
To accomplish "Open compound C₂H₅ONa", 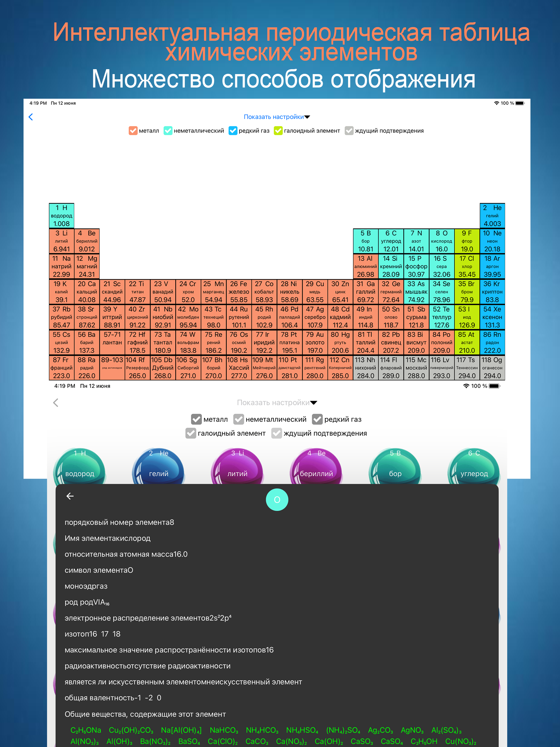I will pyautogui.click(x=86, y=730).
